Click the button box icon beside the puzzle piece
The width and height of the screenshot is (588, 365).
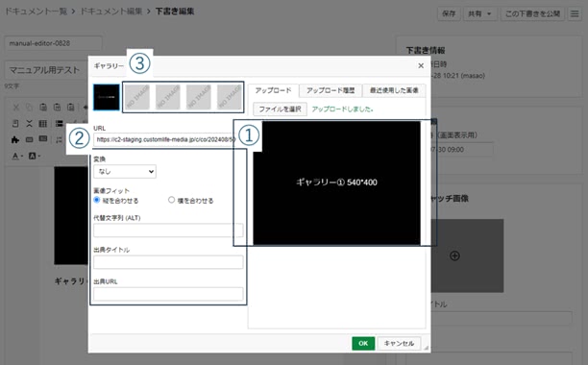(29, 140)
